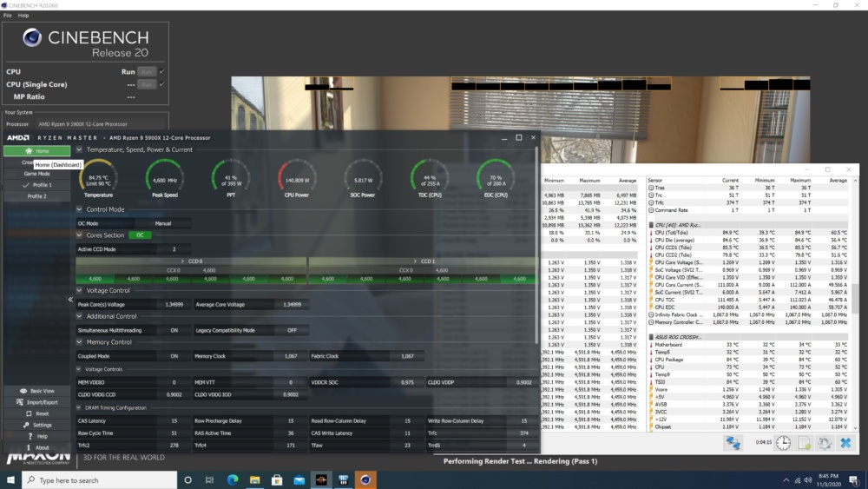Viewport: 868px width, 489px height.
Task: Click CPU (Tctl/Tdie) sensor row in HWiNFO
Action: pos(748,233)
